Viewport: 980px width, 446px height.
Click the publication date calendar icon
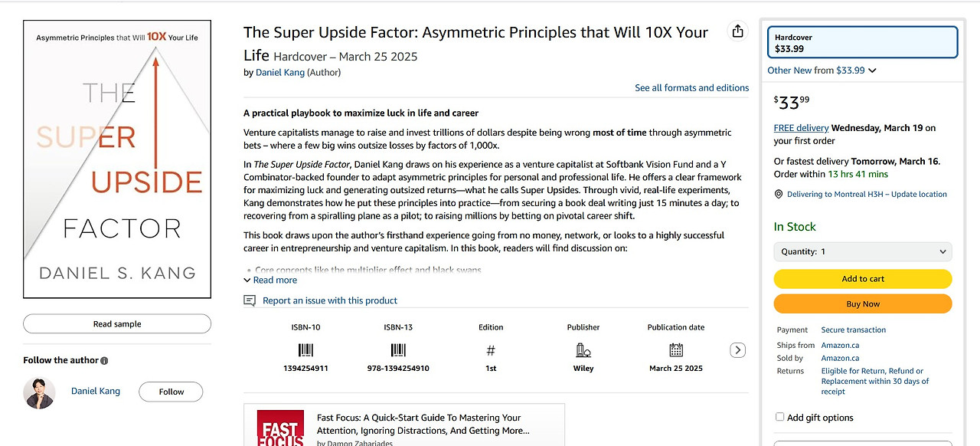click(x=676, y=350)
